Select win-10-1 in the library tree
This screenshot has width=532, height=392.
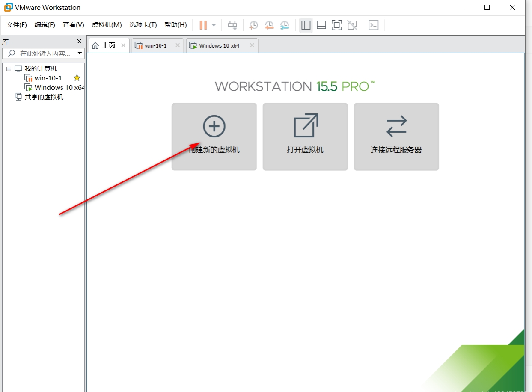48,78
